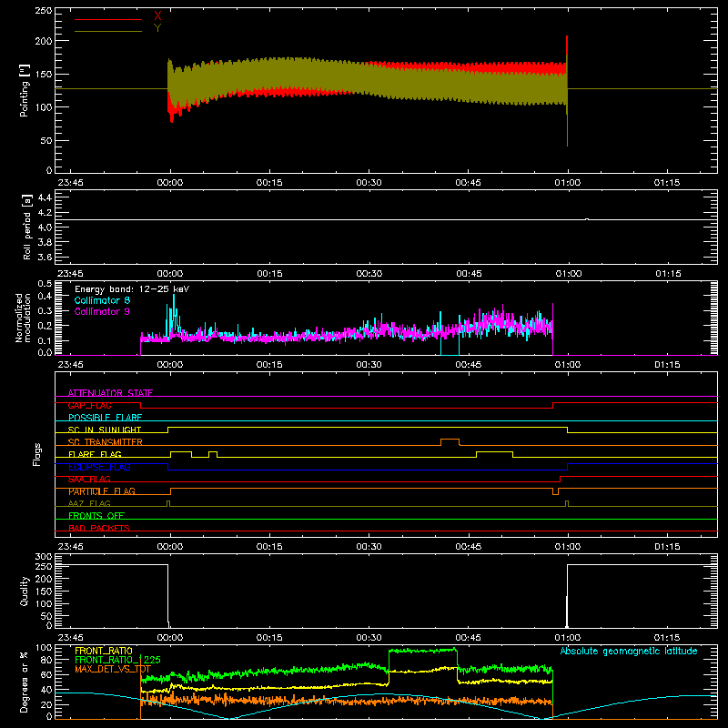The image size is (728, 728).
Task: Click the Flags axis title
Action: click(37, 454)
